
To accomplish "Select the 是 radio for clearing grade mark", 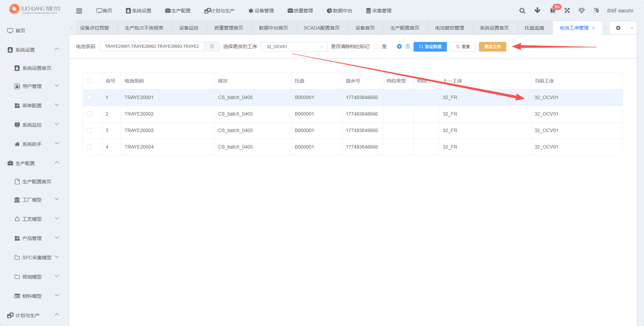I will pyautogui.click(x=376, y=46).
